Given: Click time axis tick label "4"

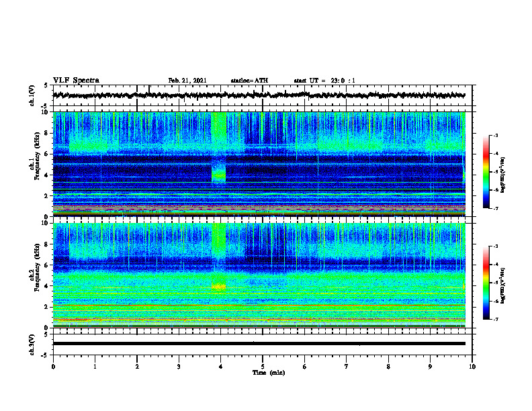Looking at the screenshot, I should (221, 367).
